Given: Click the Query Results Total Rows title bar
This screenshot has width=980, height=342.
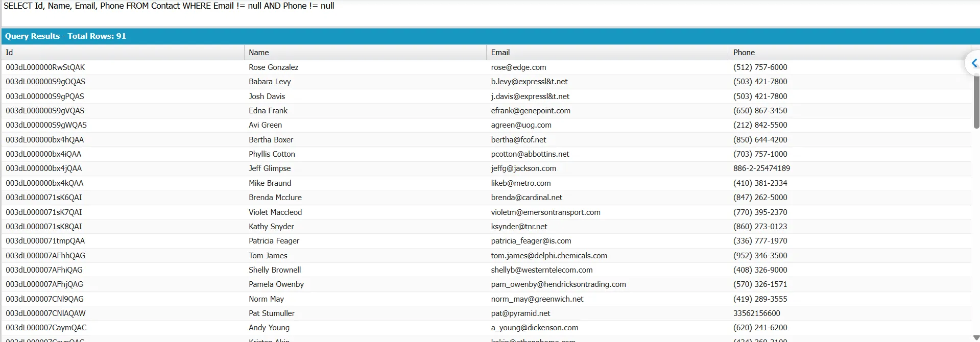Looking at the screenshot, I should [x=490, y=36].
